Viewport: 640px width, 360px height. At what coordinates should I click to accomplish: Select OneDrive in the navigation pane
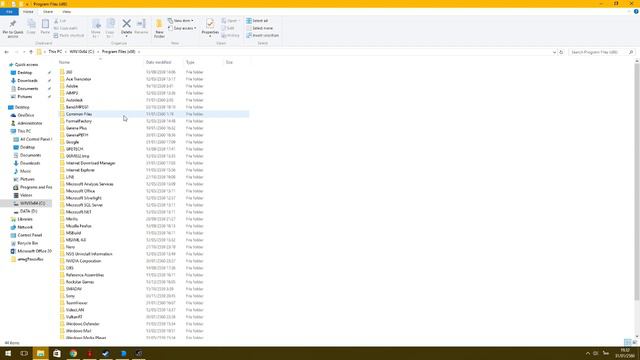[25, 115]
